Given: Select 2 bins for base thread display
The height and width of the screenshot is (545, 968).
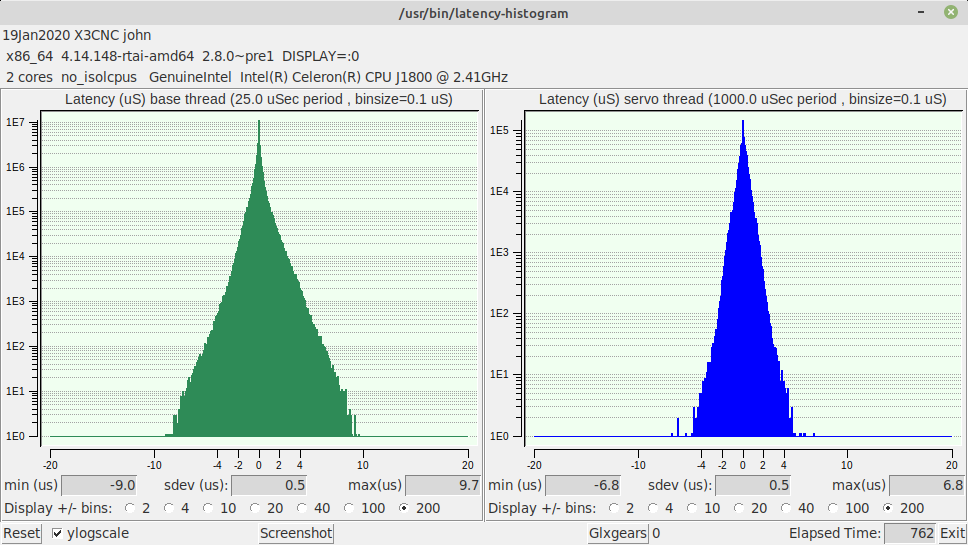Looking at the screenshot, I should tap(131, 508).
